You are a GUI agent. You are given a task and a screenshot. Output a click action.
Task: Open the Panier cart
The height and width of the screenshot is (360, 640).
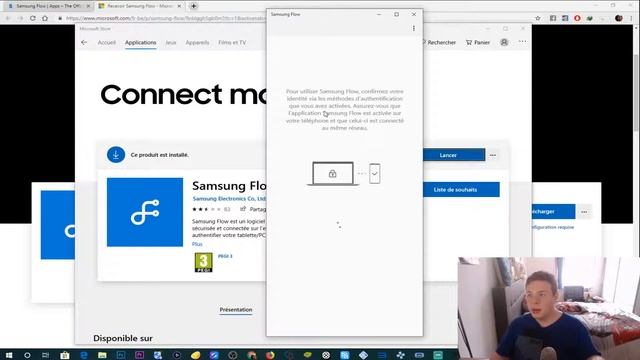click(478, 42)
